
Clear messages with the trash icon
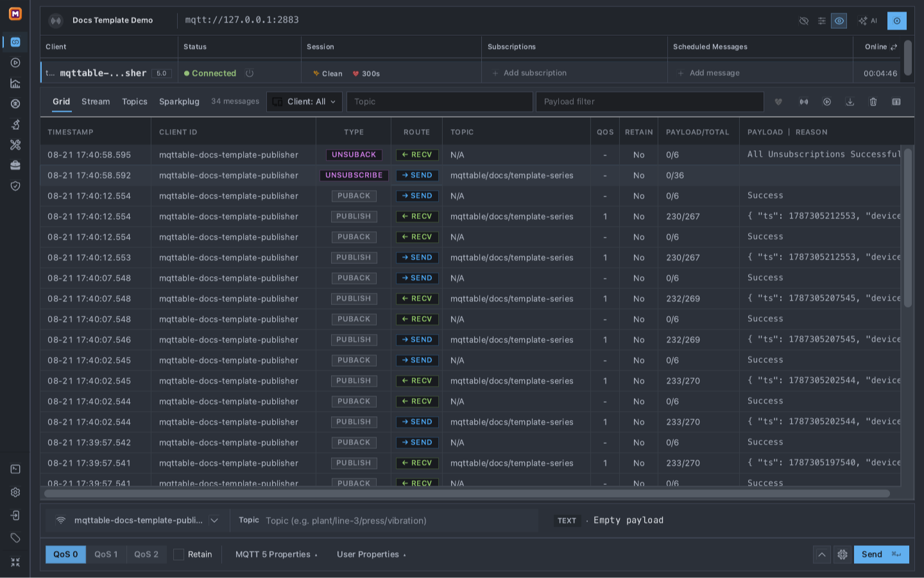[873, 102]
